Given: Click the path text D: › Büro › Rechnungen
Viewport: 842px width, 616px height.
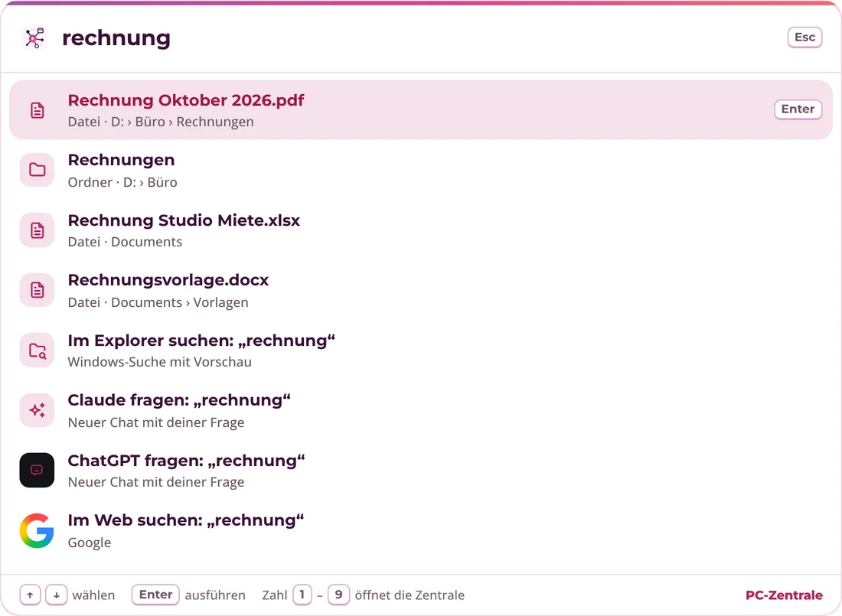Looking at the screenshot, I should pyautogui.click(x=183, y=122).
